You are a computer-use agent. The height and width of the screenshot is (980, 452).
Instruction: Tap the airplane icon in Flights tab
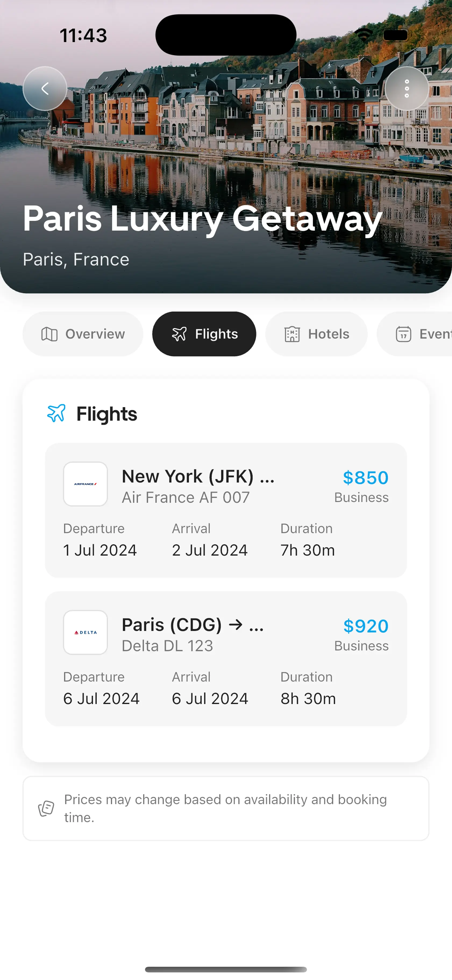(179, 334)
